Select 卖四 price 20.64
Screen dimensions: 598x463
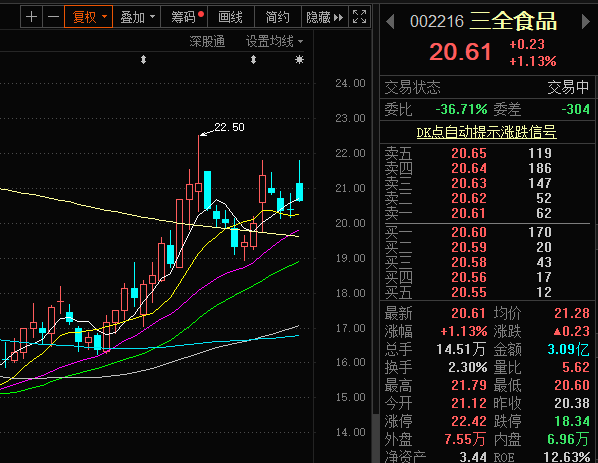(469, 168)
